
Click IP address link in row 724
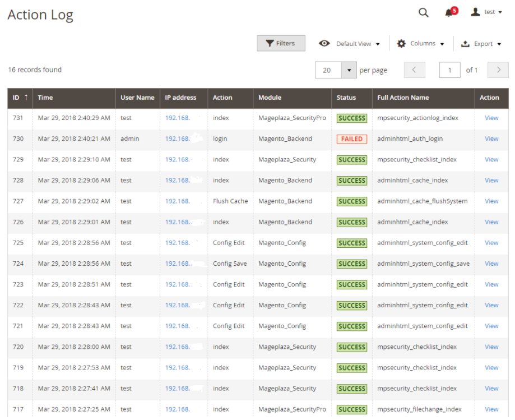tap(178, 264)
